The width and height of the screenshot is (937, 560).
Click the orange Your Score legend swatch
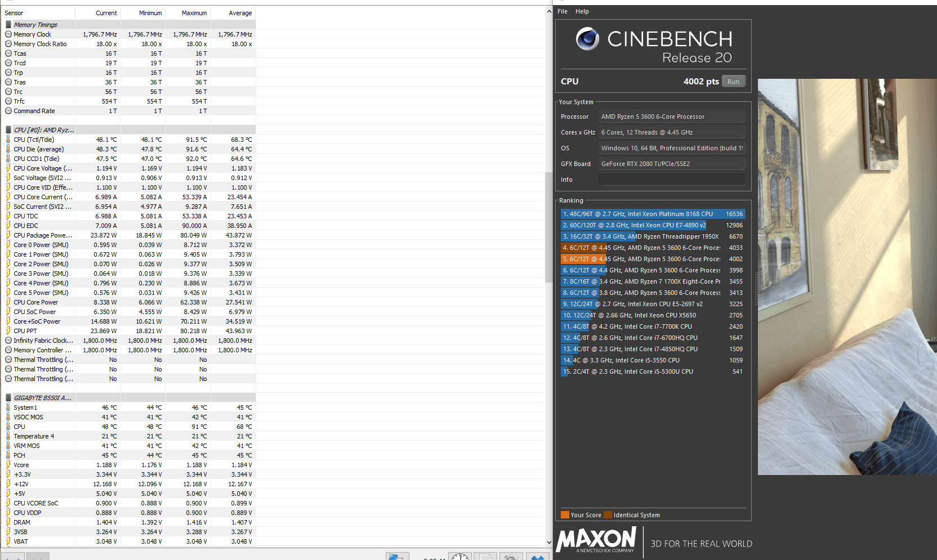[565, 515]
